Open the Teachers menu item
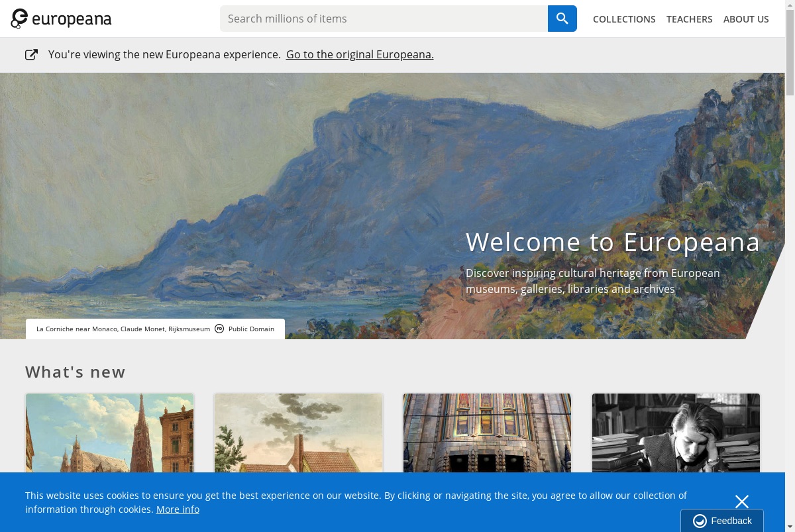 pos(690,19)
